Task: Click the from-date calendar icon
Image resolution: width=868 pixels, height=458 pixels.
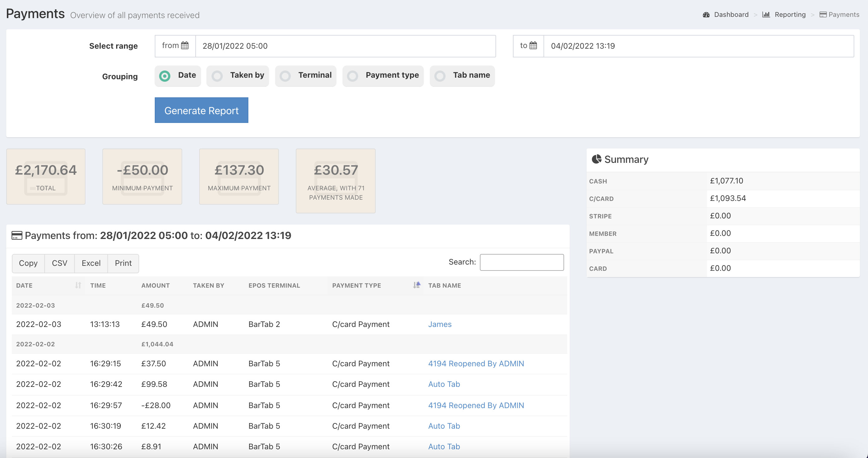Action: [x=185, y=46]
